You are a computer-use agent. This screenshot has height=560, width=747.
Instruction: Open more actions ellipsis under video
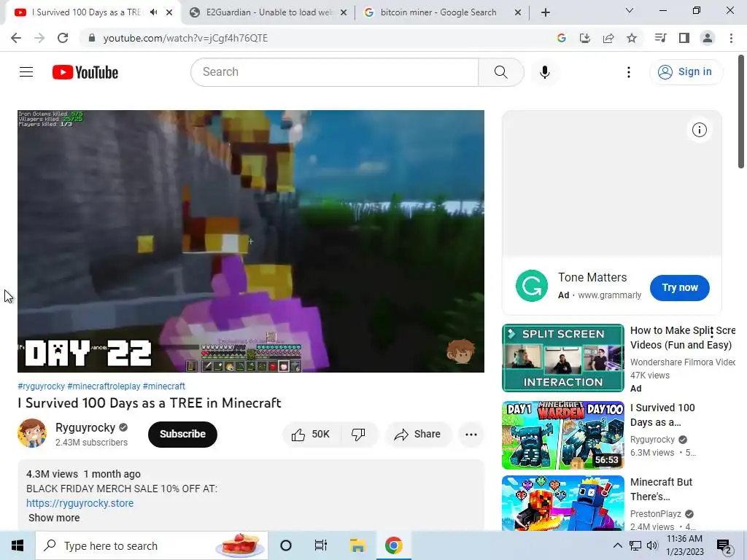(471, 434)
